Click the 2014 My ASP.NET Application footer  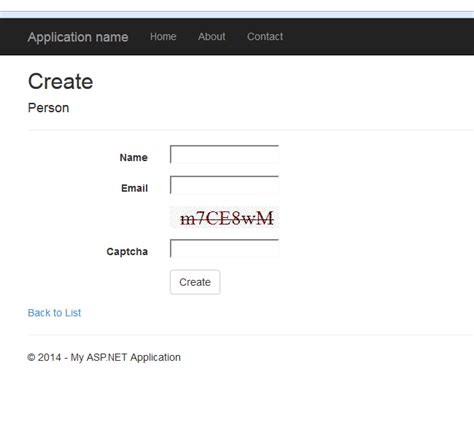(x=104, y=357)
